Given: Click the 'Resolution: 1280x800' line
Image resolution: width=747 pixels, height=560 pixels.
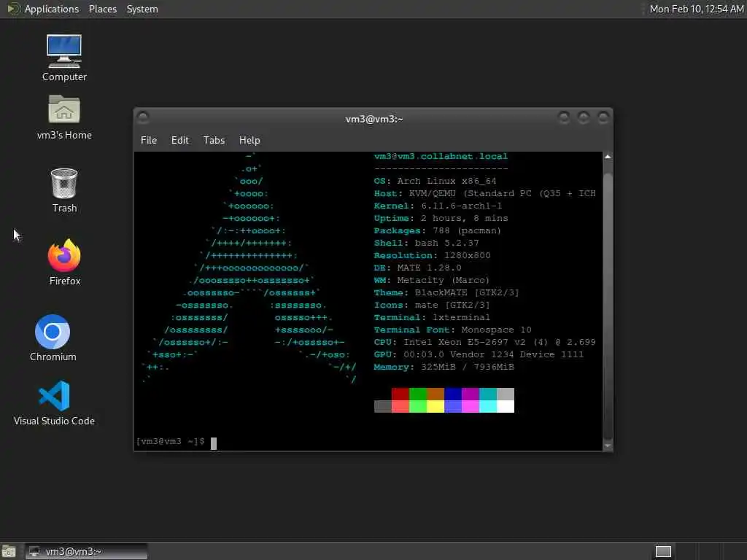Looking at the screenshot, I should point(432,255).
